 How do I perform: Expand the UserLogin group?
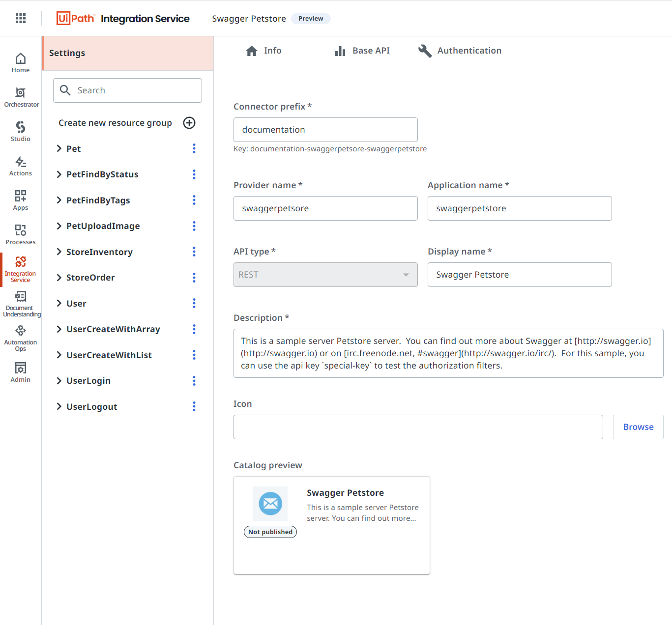[x=59, y=381]
